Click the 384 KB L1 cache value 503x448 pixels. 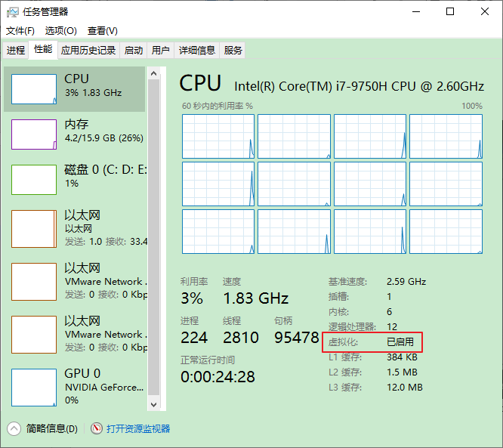click(403, 357)
